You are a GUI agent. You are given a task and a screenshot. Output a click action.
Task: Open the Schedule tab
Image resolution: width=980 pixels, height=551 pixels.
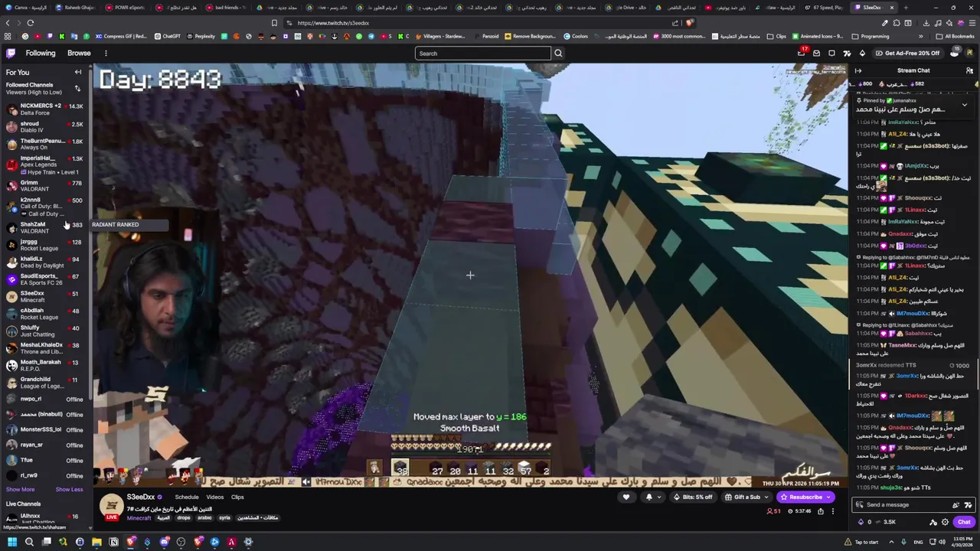pyautogui.click(x=187, y=497)
